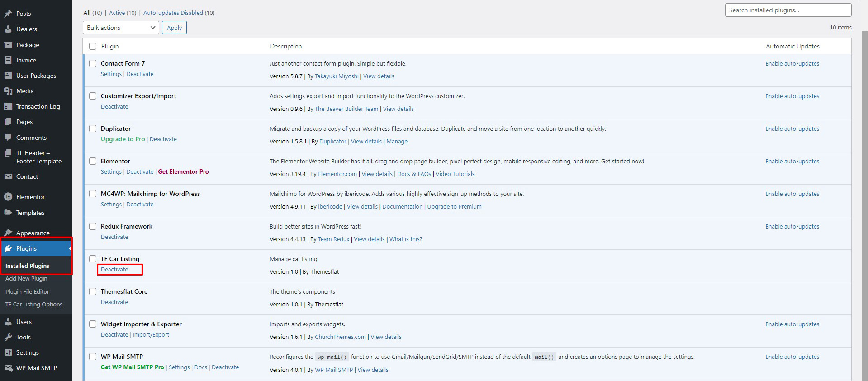Click Upgrade to Pro for Duplicator

pyautogui.click(x=123, y=139)
